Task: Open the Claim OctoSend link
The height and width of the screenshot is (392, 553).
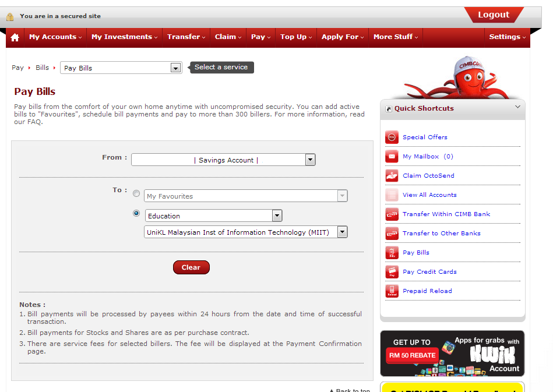Action: point(428,175)
